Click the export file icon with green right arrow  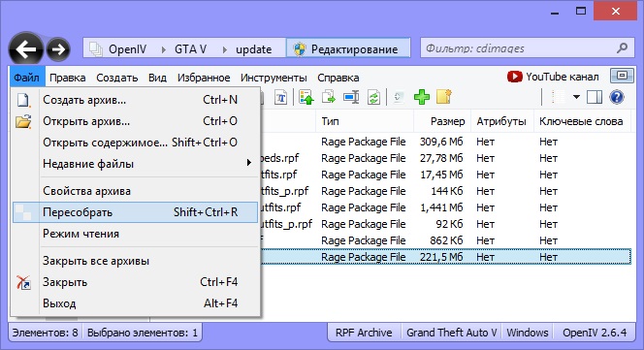[329, 98]
